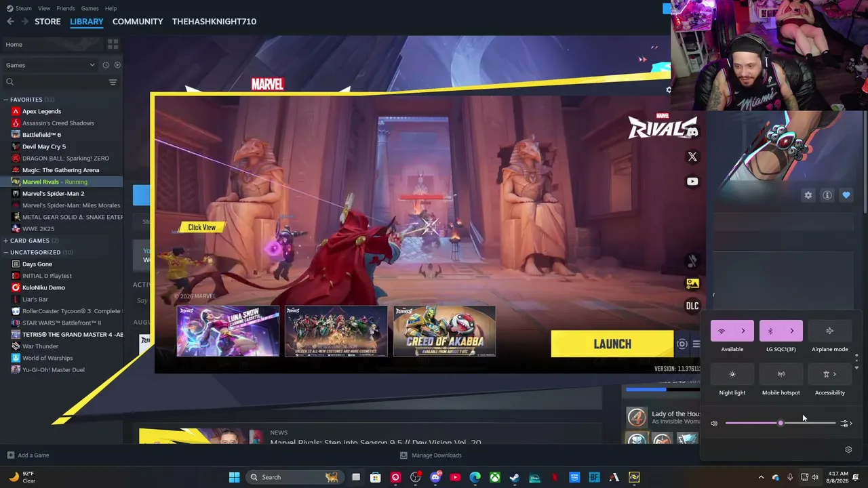
Task: Toggle the favorite heart icon
Action: click(846, 195)
